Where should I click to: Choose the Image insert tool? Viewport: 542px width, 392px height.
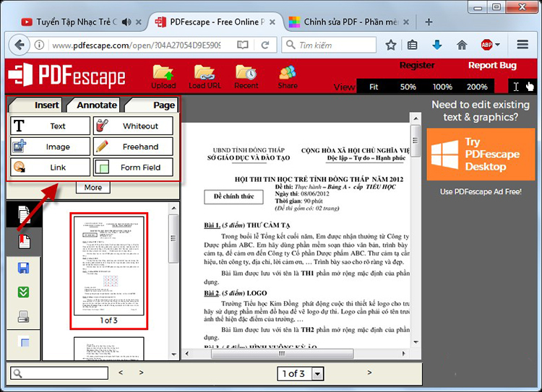coord(50,147)
